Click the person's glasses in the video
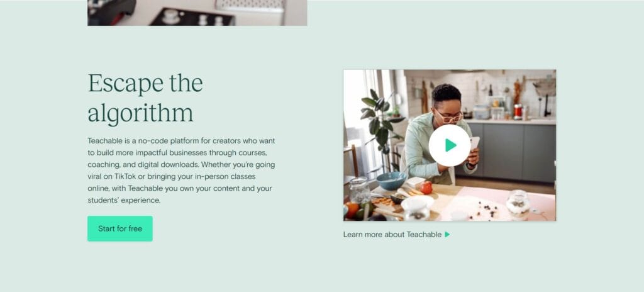The height and width of the screenshot is (292, 644). (448, 117)
